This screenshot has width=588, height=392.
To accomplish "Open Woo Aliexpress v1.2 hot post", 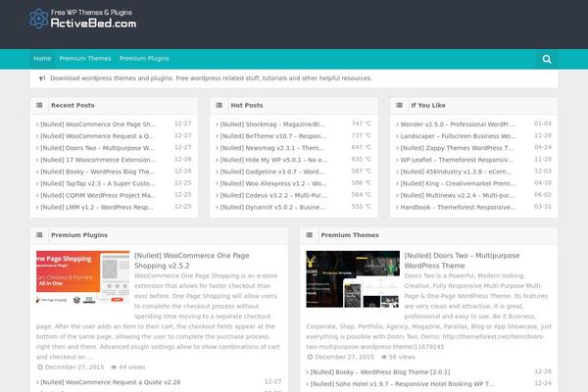I will (273, 183).
